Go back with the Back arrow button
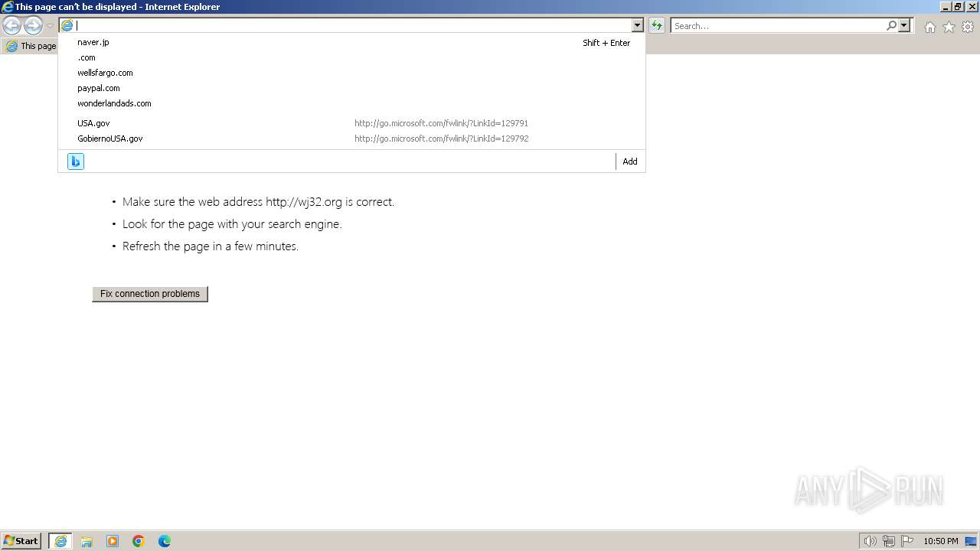 [11, 26]
